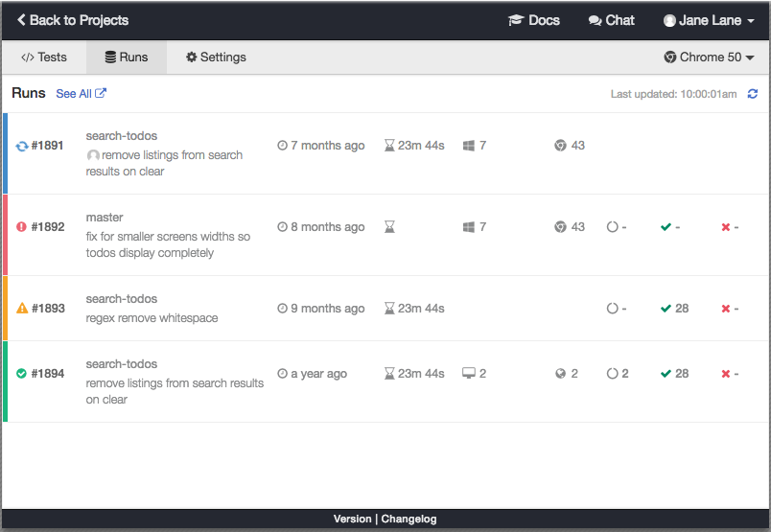Select the Runs tab
This screenshot has height=532, width=771.
pos(127,58)
